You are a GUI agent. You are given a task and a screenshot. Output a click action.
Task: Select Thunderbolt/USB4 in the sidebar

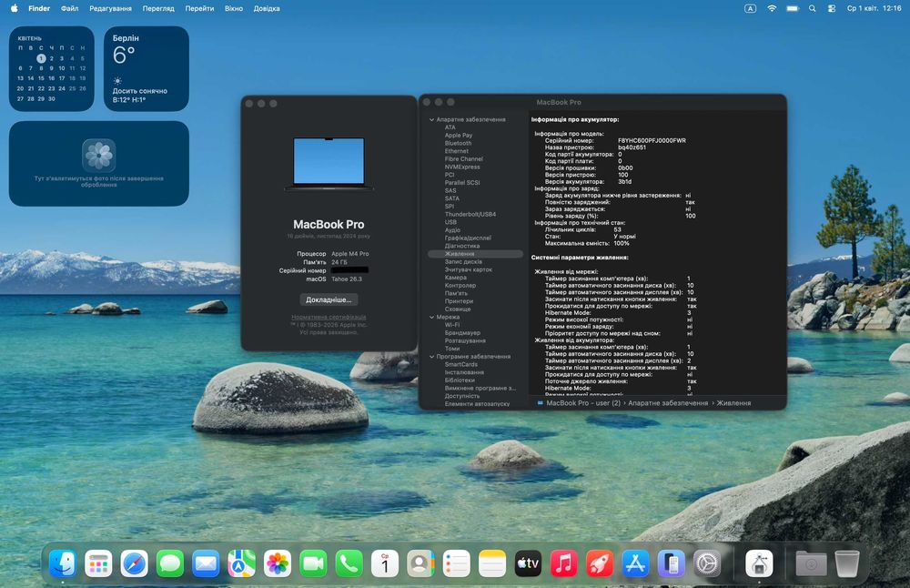click(x=470, y=214)
